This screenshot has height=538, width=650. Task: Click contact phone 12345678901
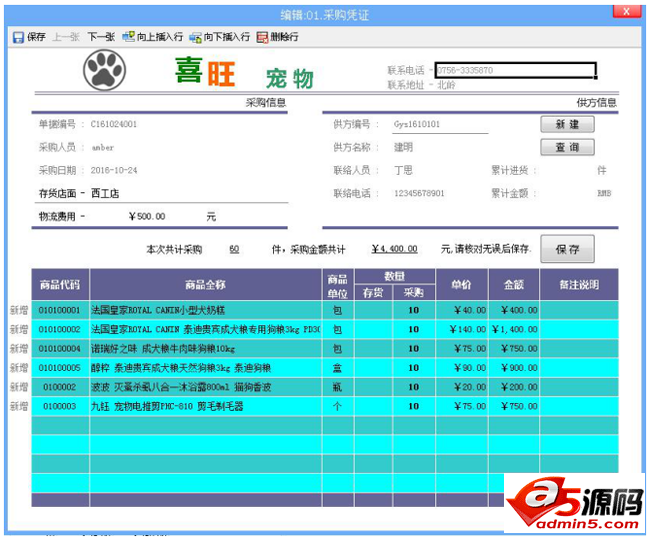coord(419,193)
